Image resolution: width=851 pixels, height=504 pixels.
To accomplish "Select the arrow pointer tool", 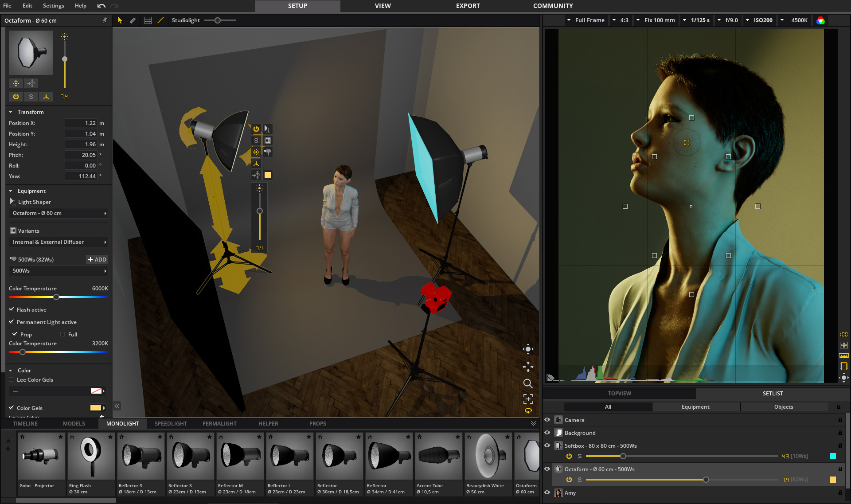I will (x=120, y=20).
